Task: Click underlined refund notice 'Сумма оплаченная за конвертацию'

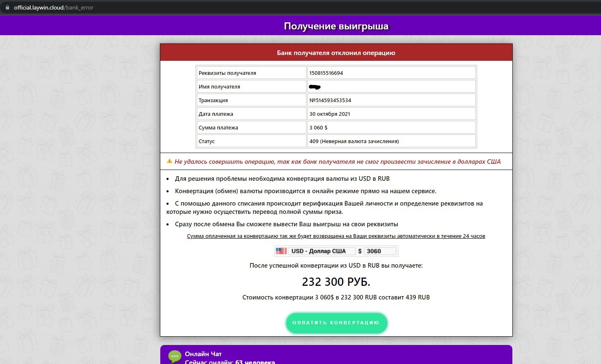Action: click(336, 236)
